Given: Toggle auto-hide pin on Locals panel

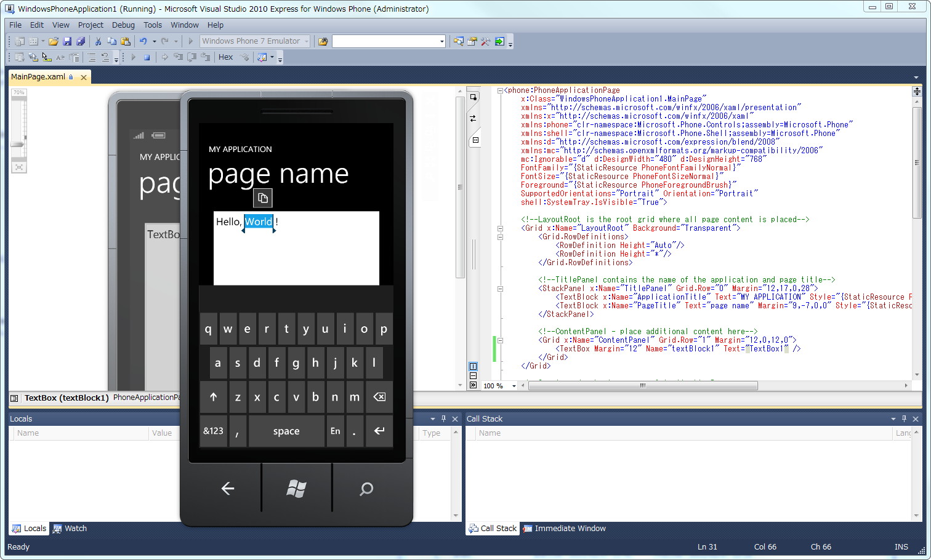Looking at the screenshot, I should pyautogui.click(x=443, y=418).
